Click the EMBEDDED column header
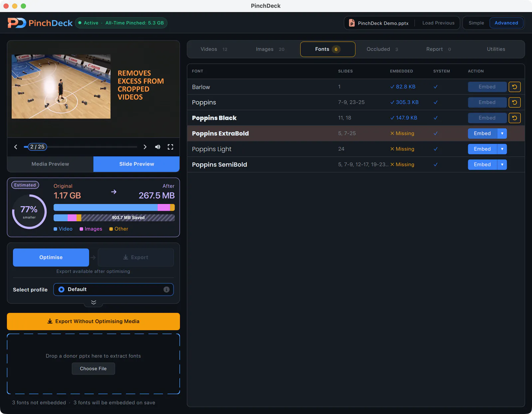The width and height of the screenshot is (532, 414). point(401,71)
